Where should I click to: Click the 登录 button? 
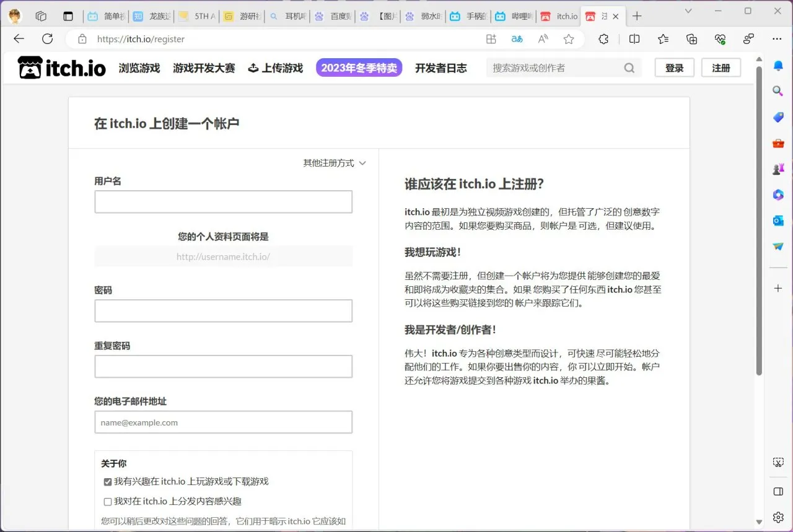click(675, 68)
